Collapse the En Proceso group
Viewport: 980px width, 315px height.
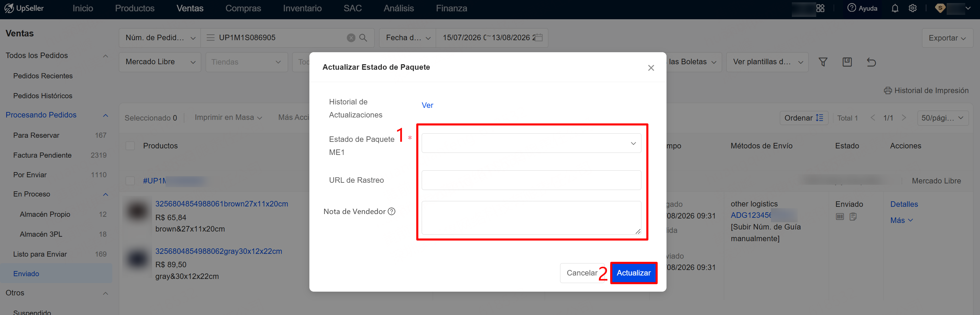pyautogui.click(x=105, y=194)
